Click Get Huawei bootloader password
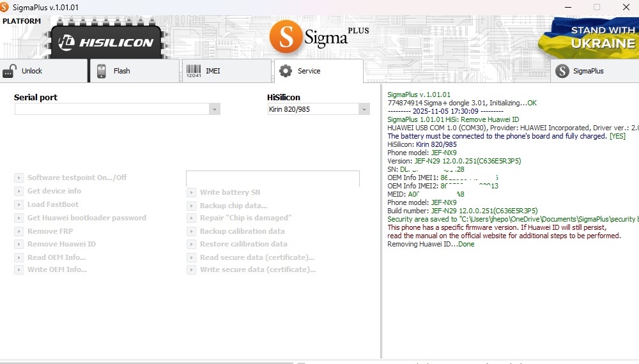 coord(81,218)
